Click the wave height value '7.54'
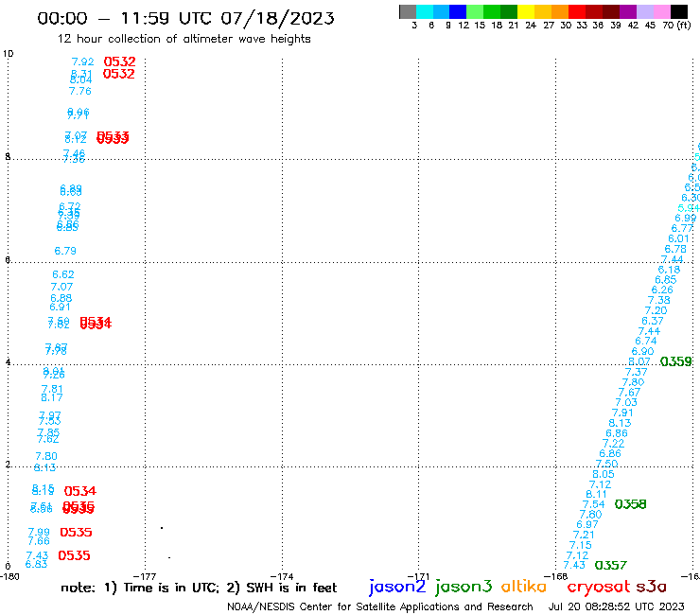 (593, 504)
